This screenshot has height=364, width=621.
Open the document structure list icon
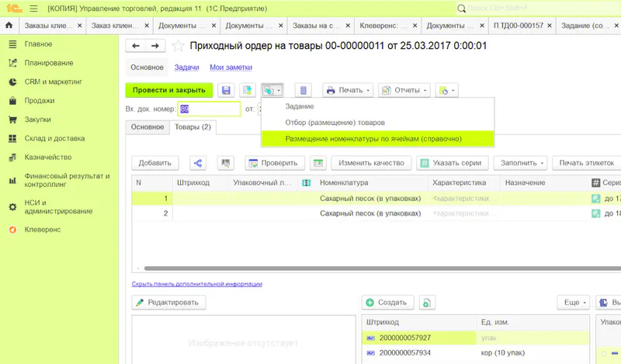coord(304,90)
